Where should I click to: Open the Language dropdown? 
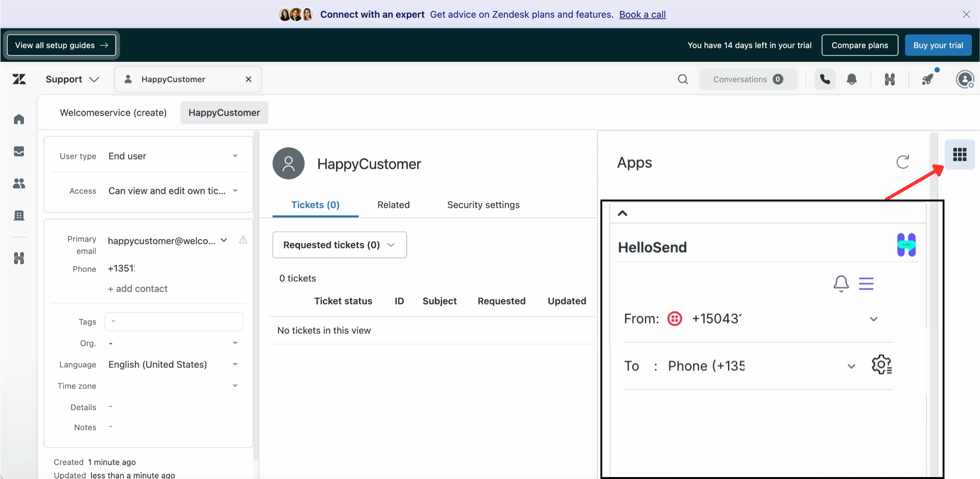(173, 365)
